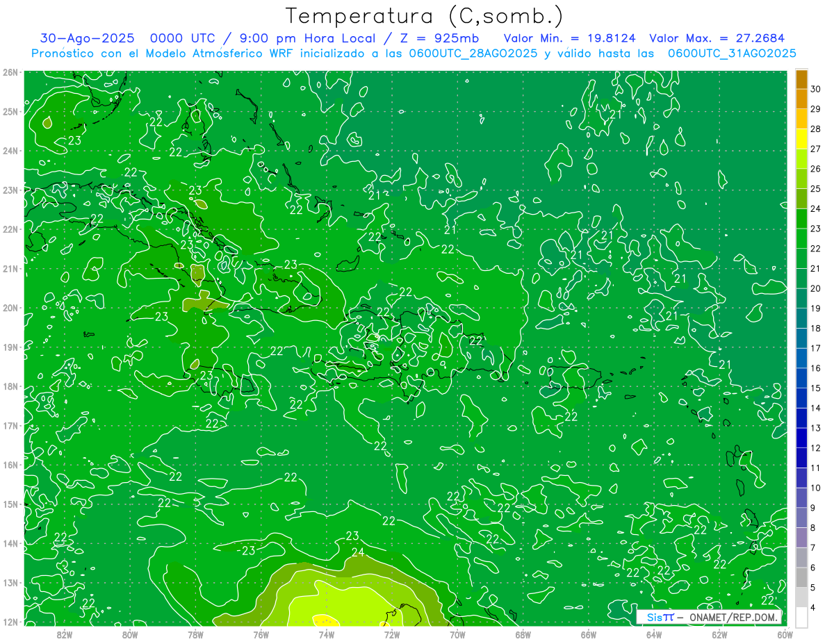Click the color bar label '27'
The width and height of the screenshot is (834, 644).
pos(816,149)
